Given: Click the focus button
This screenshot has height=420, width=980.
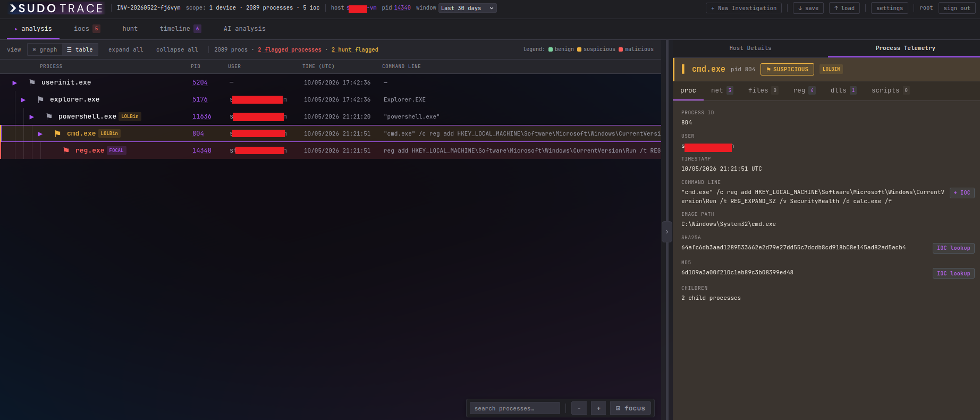Looking at the screenshot, I should [x=630, y=408].
